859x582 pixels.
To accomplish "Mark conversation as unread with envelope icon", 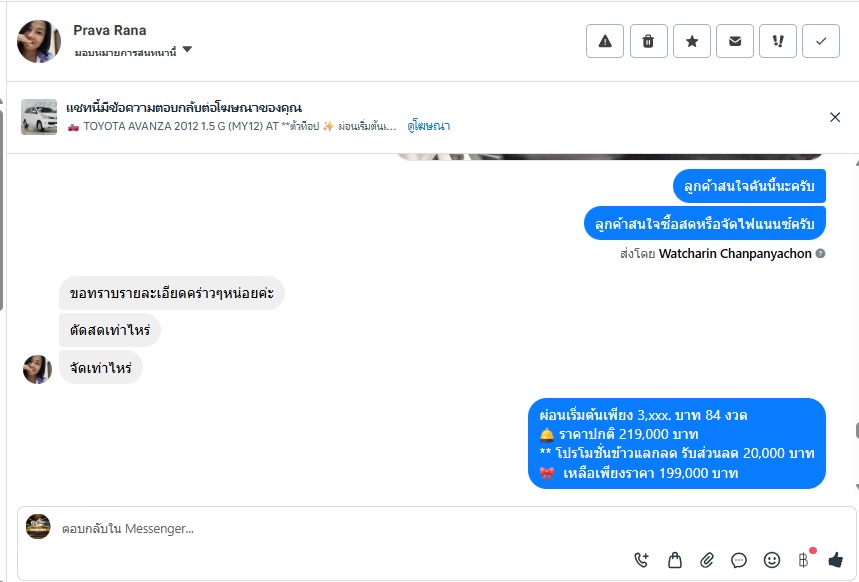I will click(x=735, y=41).
